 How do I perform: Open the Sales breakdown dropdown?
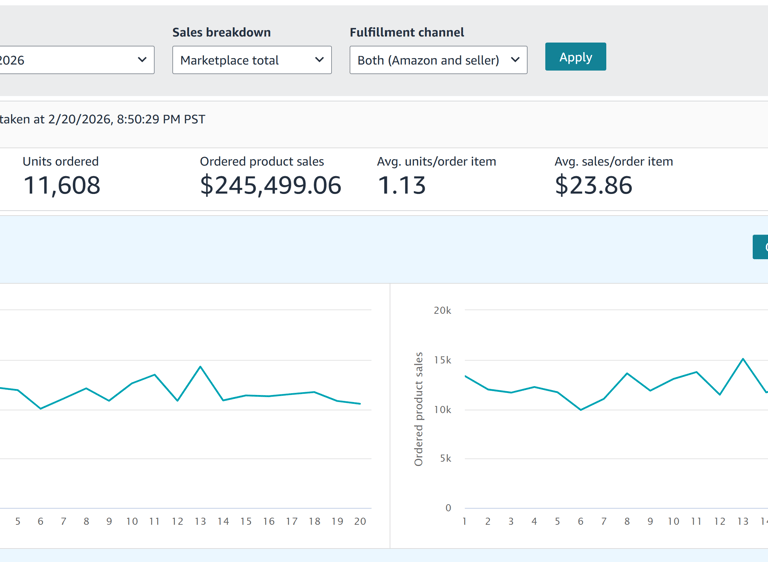coord(251,60)
